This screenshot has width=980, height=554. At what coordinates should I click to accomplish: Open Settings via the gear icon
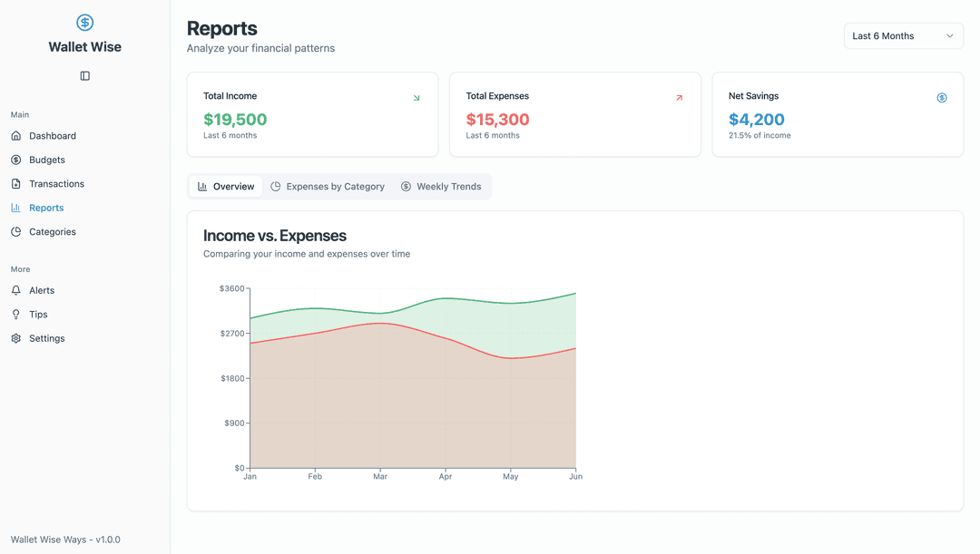click(15, 337)
